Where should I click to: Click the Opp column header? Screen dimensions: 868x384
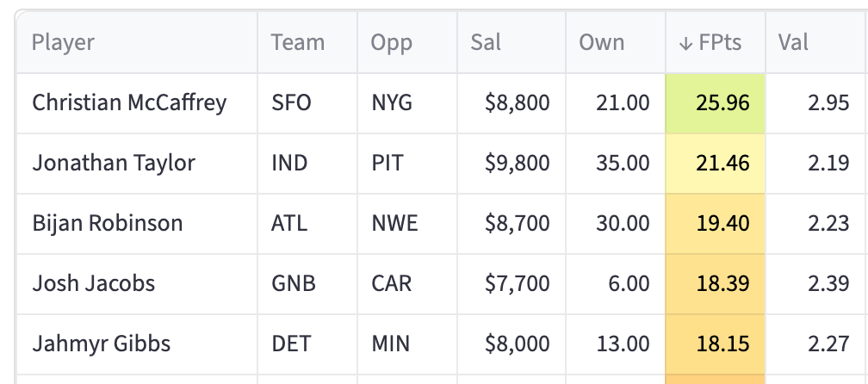click(391, 42)
